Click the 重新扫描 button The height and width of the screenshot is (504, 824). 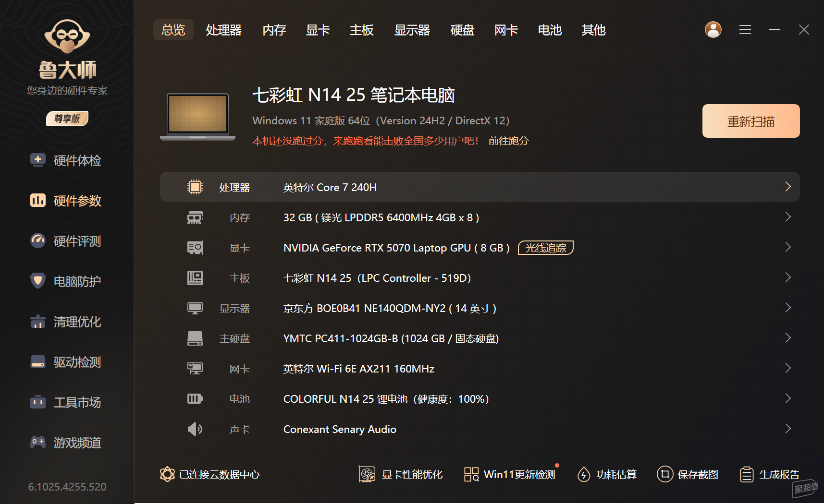point(751,121)
